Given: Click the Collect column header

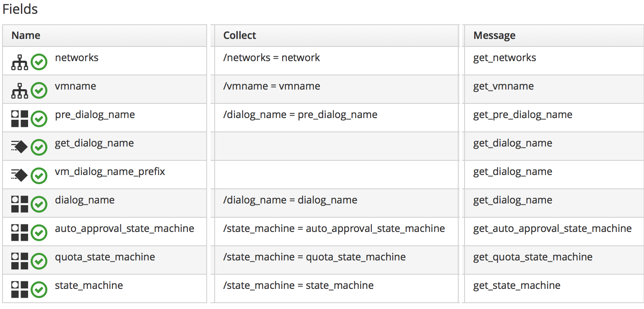Looking at the screenshot, I should point(239,36).
